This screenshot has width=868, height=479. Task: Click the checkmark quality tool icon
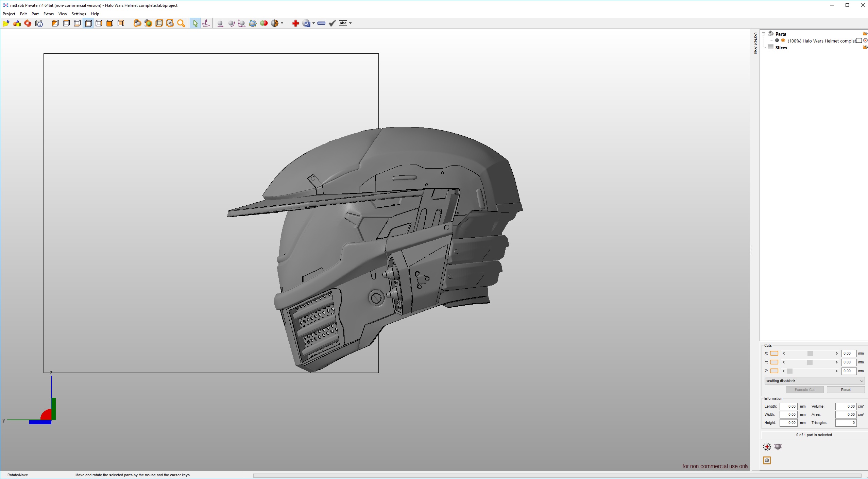(x=333, y=23)
